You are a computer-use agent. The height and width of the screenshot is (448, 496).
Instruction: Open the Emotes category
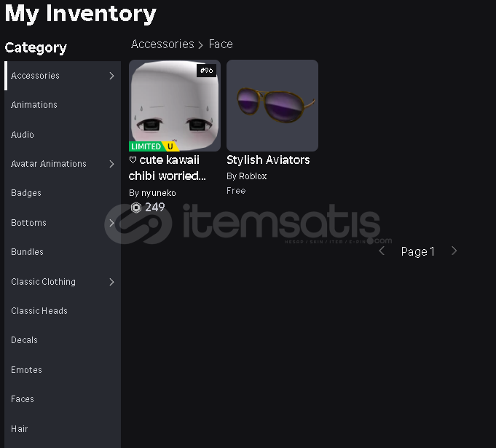[63, 370]
